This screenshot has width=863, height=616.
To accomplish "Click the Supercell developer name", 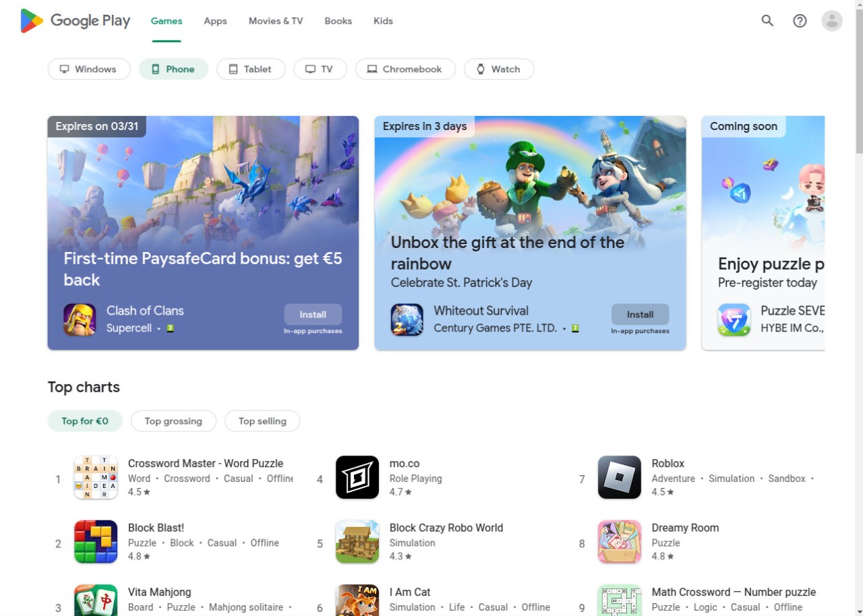I will click(x=129, y=328).
